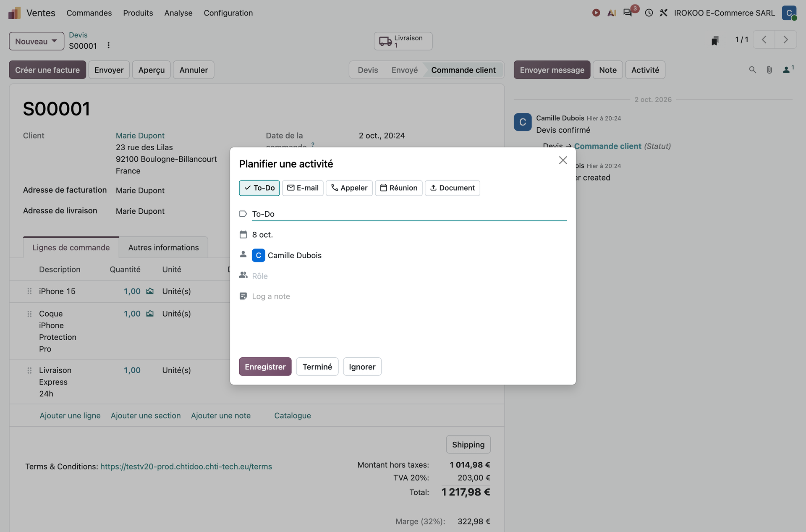Open the conversations icon with badge

tap(628, 13)
